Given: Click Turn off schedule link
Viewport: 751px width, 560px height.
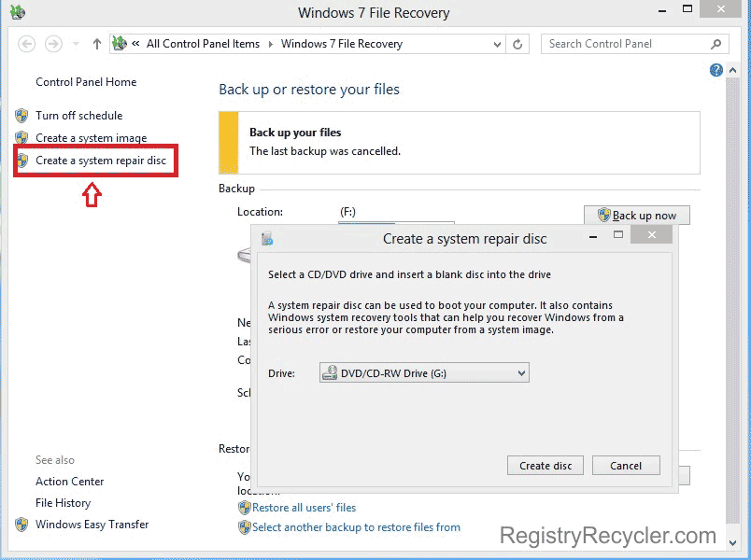Looking at the screenshot, I should pyautogui.click(x=79, y=116).
